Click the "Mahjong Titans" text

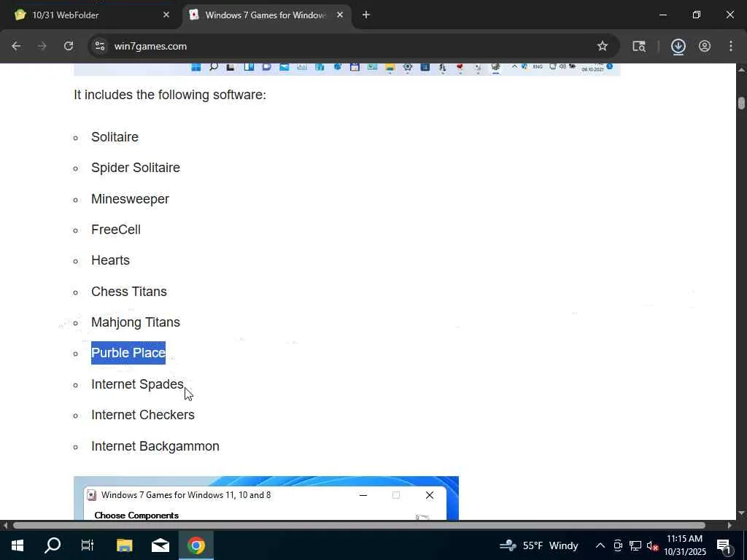pyautogui.click(x=136, y=322)
